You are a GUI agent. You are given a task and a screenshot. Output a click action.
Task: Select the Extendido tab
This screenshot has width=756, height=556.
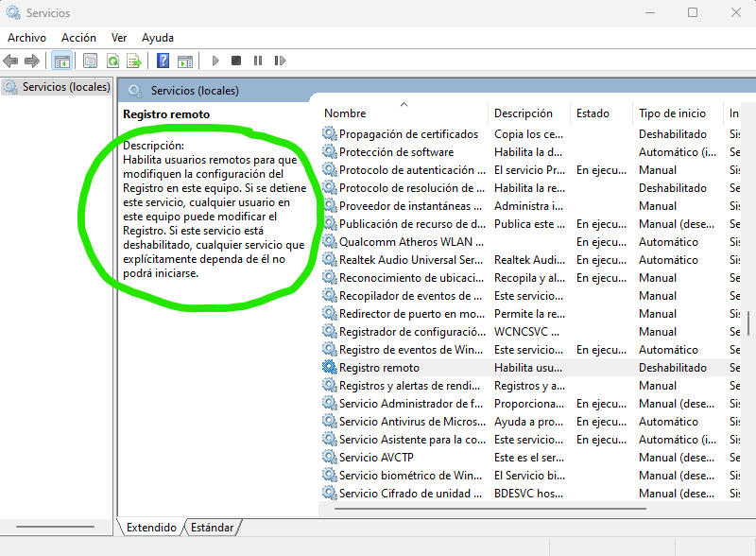pos(151,527)
